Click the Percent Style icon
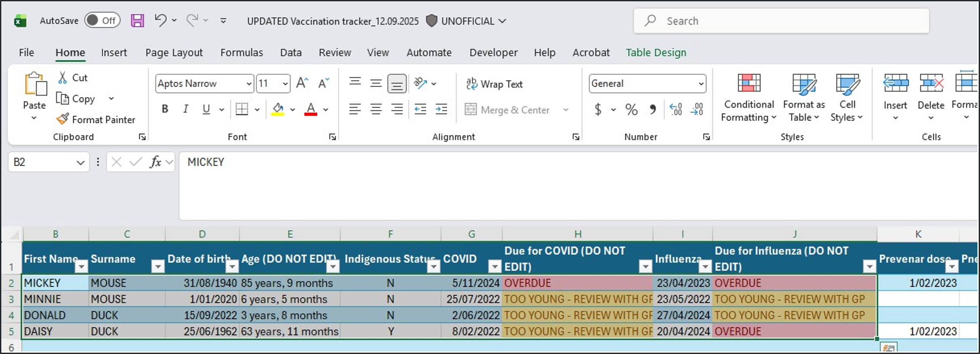 [631, 109]
